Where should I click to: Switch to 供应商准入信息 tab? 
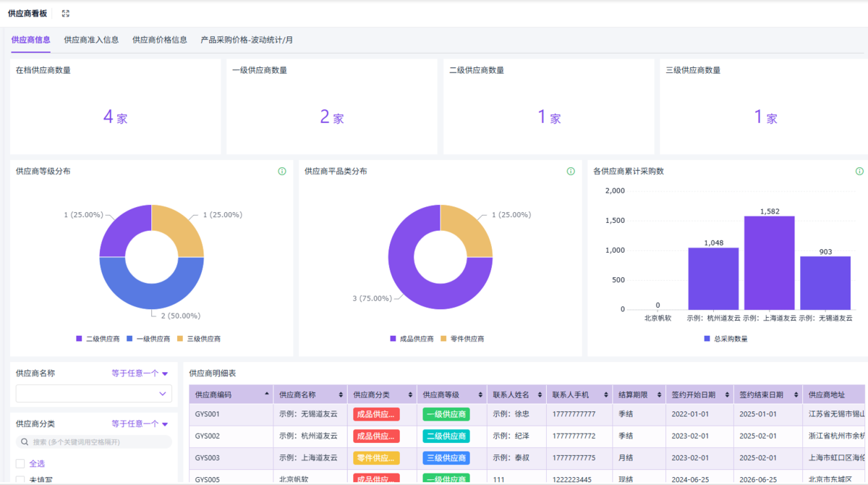click(x=91, y=40)
